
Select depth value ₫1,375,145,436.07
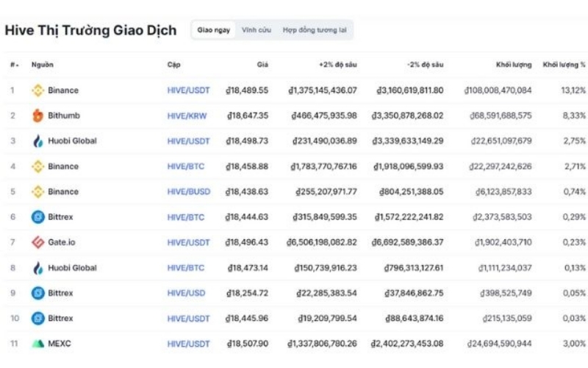pos(323,91)
